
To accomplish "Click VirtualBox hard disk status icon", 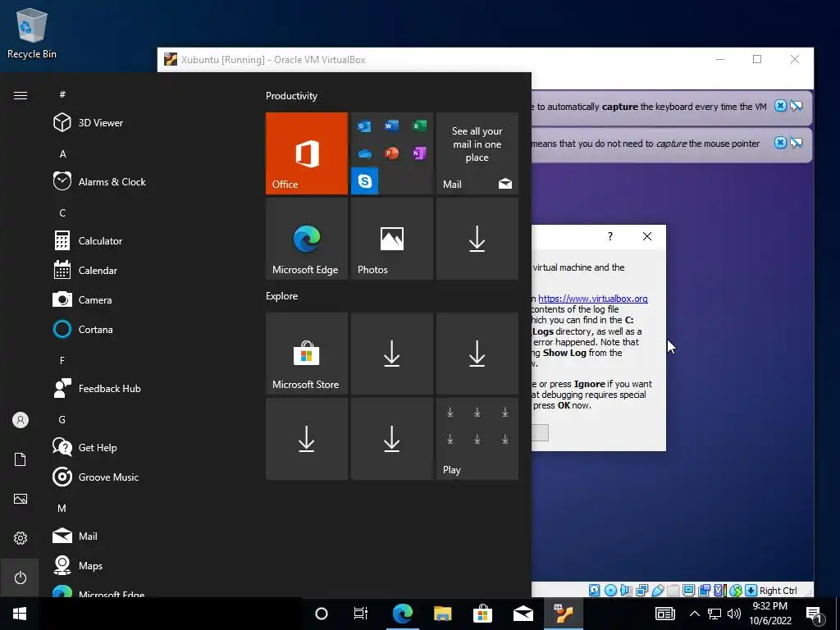I will click(594, 591).
